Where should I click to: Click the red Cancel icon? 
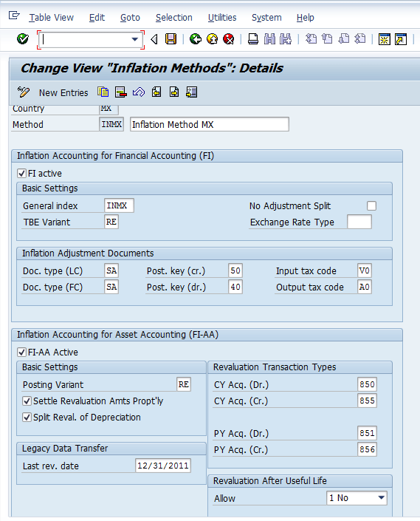click(x=229, y=39)
